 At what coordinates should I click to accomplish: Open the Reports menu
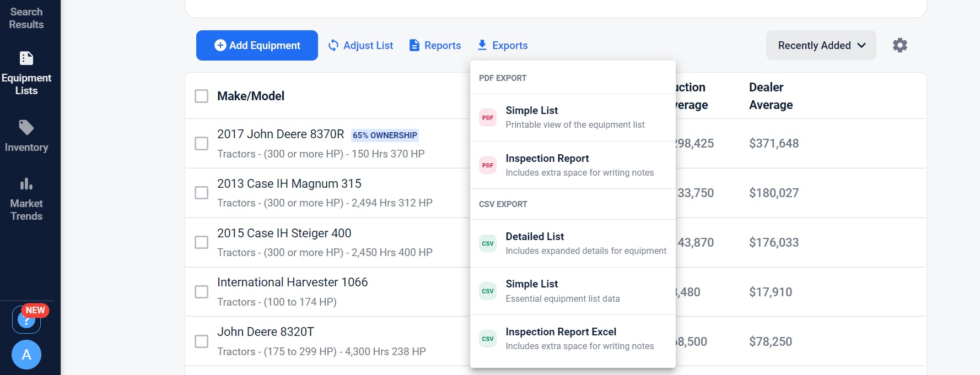(x=435, y=45)
